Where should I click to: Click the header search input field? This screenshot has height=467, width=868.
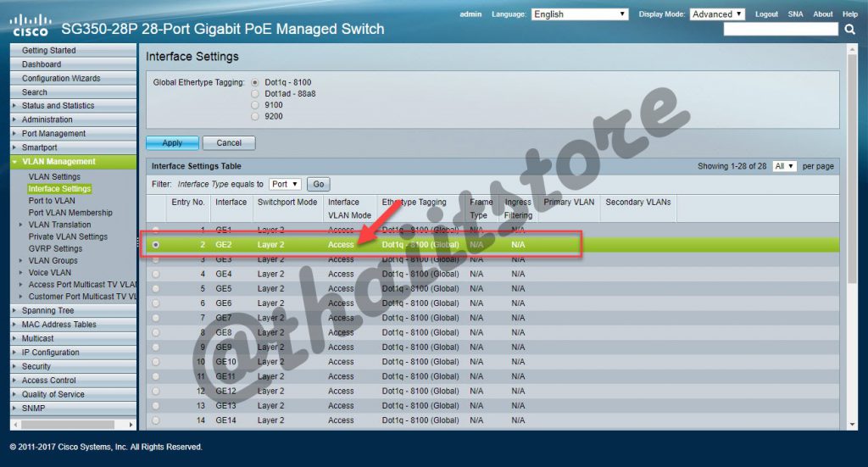781,30
